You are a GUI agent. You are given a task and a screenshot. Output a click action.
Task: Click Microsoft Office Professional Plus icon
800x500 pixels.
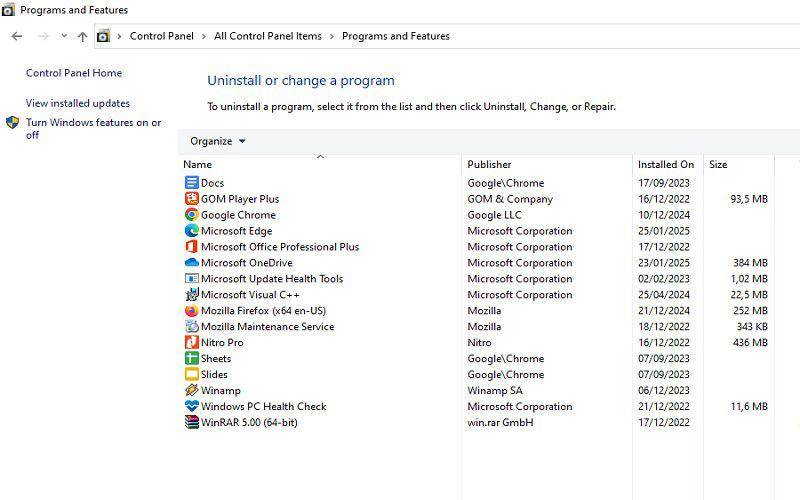pos(191,246)
